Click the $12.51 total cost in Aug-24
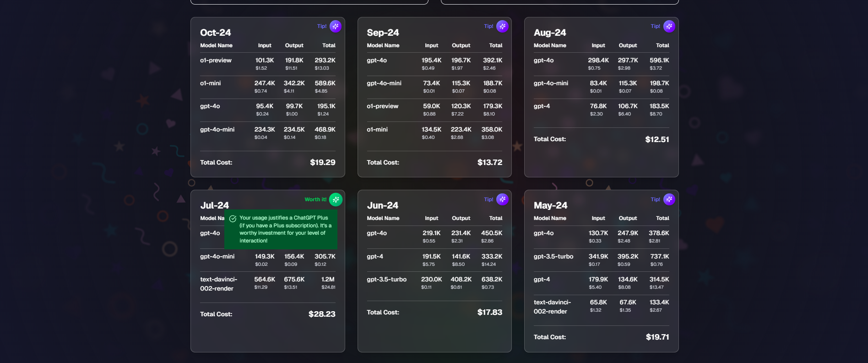 pos(657,139)
